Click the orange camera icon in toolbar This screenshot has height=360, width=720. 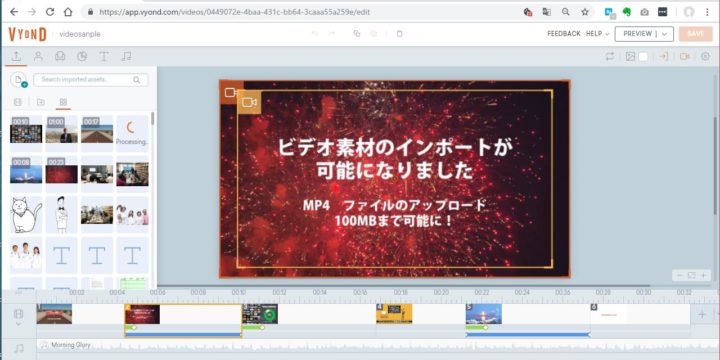pos(685,56)
